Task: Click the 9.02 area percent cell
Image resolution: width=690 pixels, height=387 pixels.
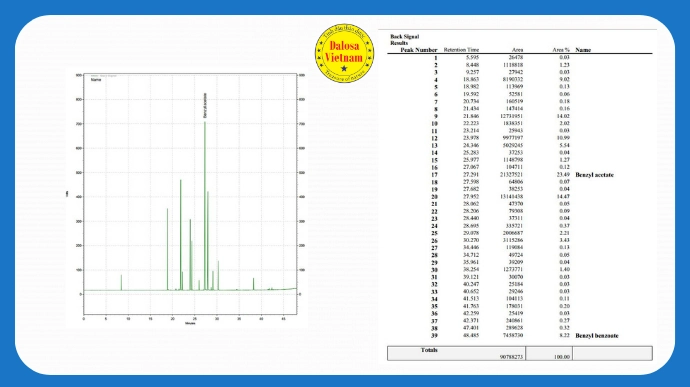Action: (x=565, y=80)
